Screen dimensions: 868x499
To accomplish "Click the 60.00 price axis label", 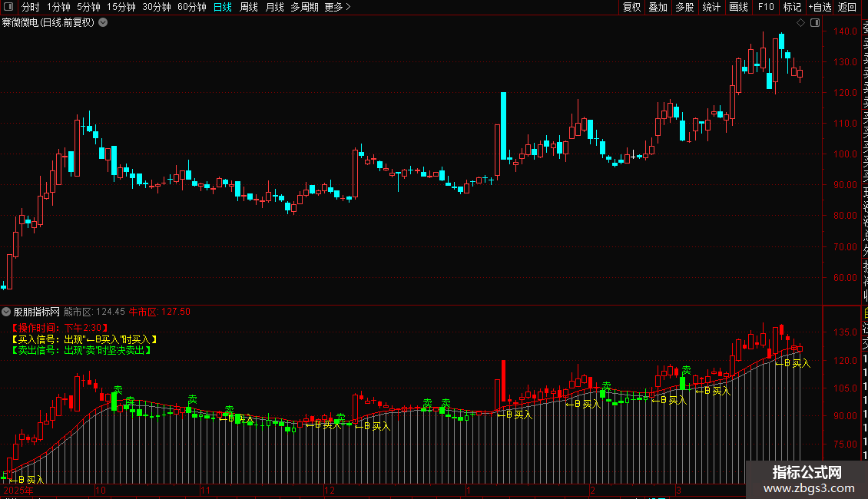I will [x=845, y=278].
